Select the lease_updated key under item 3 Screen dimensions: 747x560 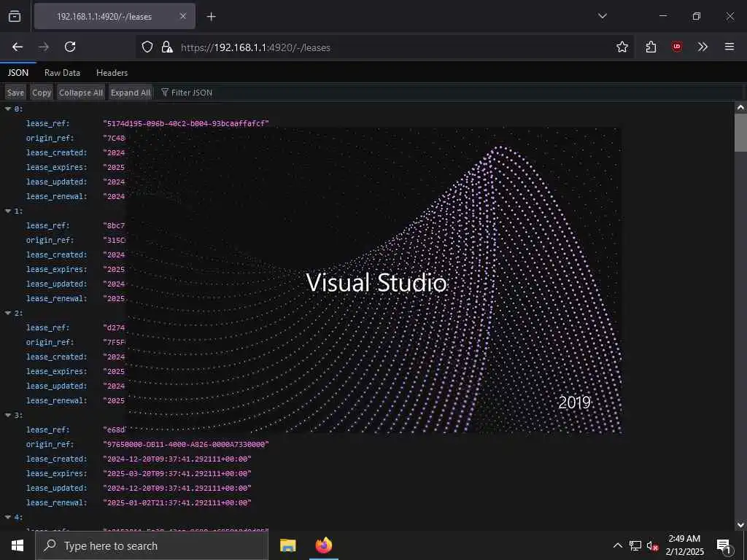pyautogui.click(x=57, y=488)
